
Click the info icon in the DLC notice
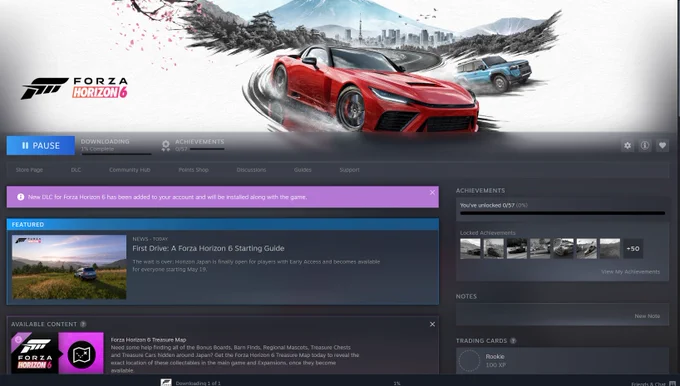(20, 197)
